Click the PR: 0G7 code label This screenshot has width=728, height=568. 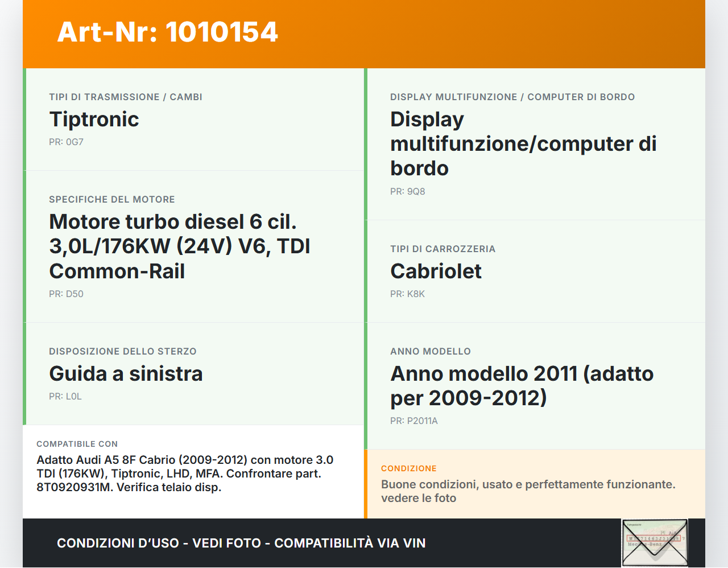click(x=66, y=142)
